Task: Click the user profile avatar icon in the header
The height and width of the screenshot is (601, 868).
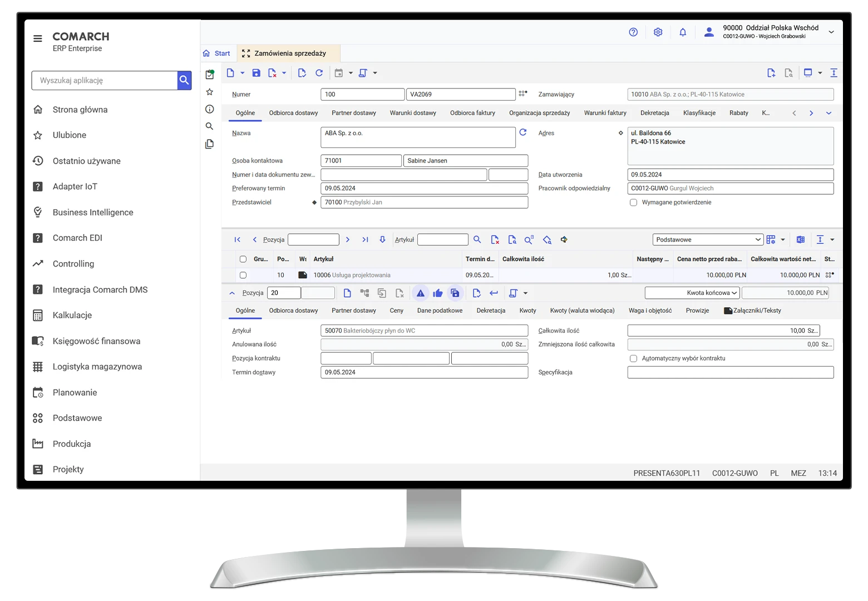Action: pyautogui.click(x=709, y=32)
